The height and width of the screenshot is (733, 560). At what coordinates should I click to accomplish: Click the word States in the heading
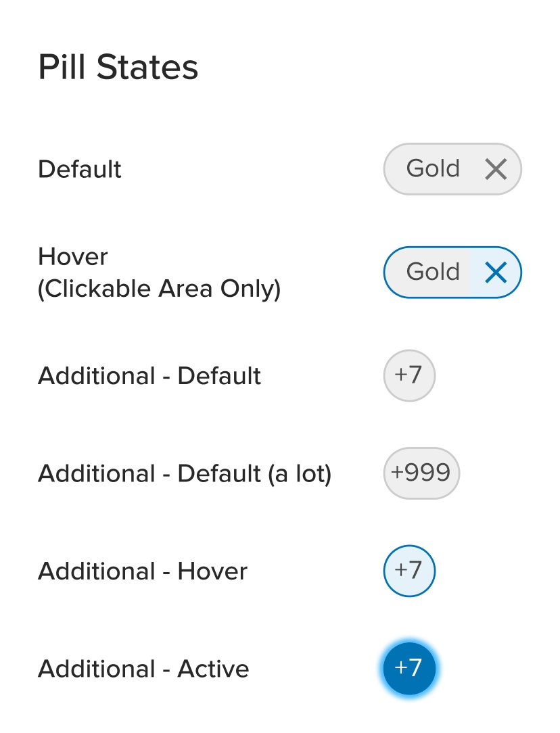(147, 68)
